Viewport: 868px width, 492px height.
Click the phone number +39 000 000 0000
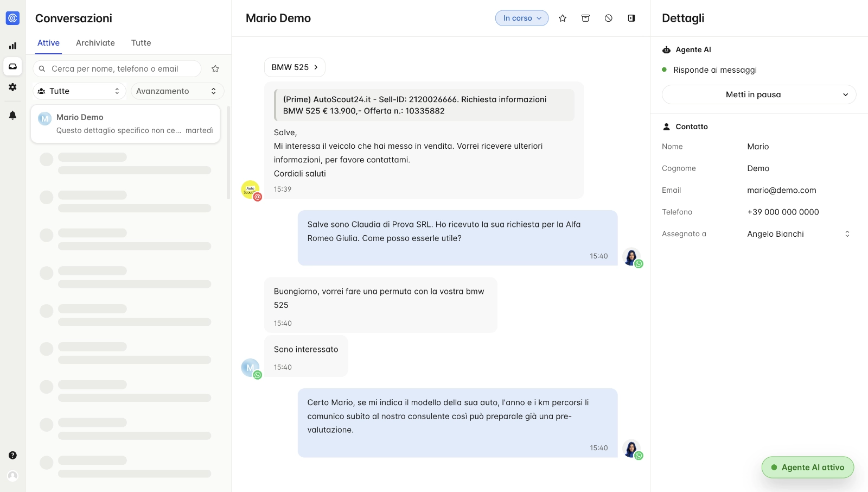pyautogui.click(x=783, y=212)
